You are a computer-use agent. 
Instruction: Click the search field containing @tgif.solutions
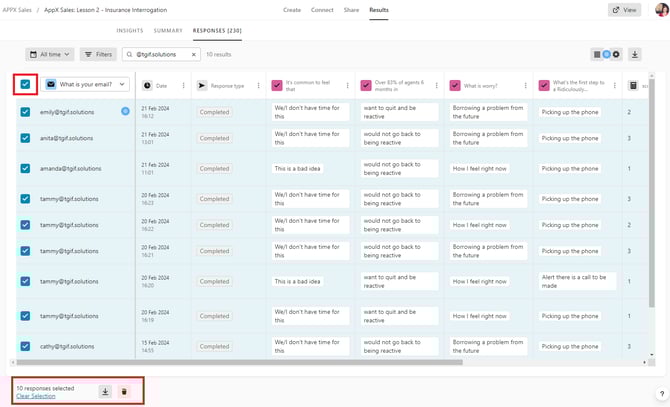coord(160,54)
